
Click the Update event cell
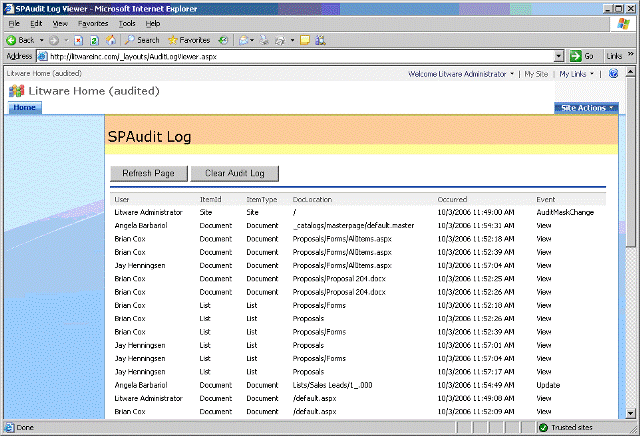click(548, 385)
